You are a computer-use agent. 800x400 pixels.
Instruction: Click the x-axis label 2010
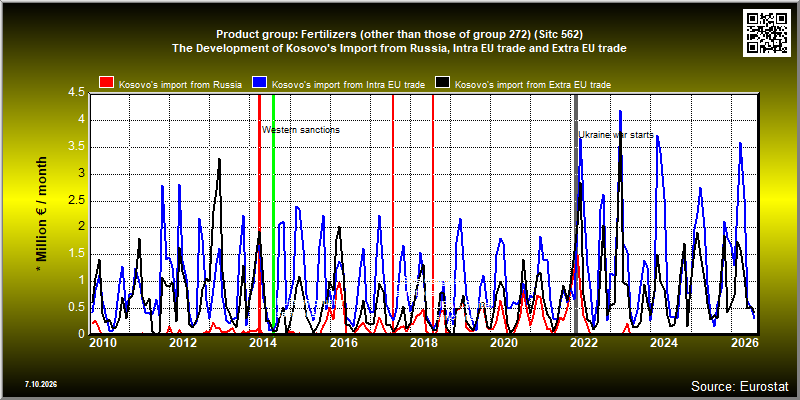coord(103,342)
